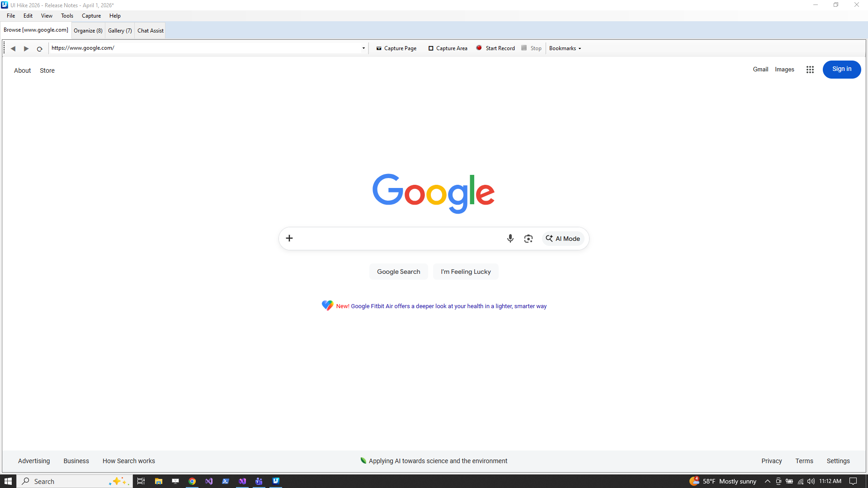
Task: Open the Images link
Action: pyautogui.click(x=784, y=70)
